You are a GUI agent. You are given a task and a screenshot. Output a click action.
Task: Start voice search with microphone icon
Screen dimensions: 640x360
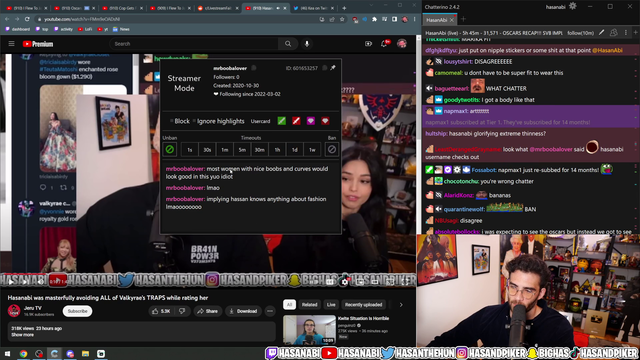(x=307, y=44)
